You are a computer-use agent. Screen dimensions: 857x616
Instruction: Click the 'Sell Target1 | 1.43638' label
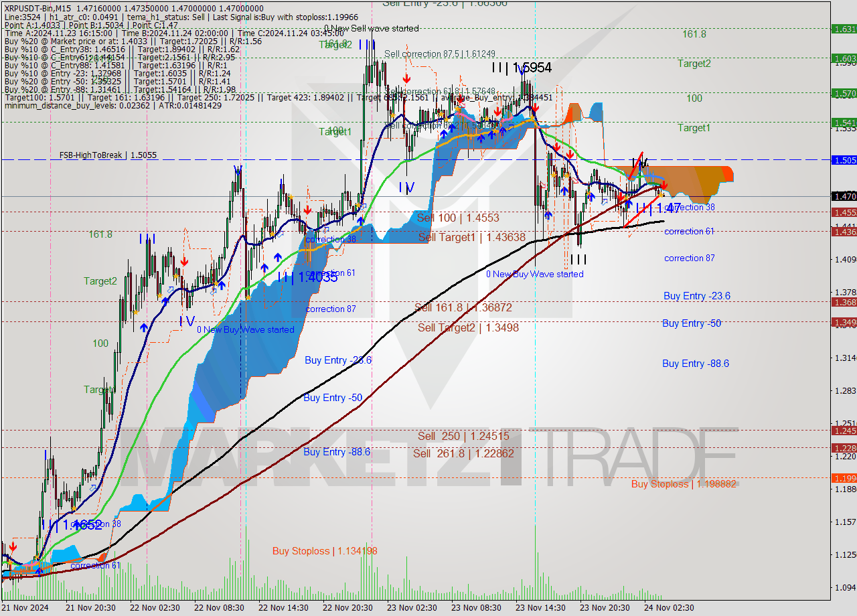[x=472, y=237]
